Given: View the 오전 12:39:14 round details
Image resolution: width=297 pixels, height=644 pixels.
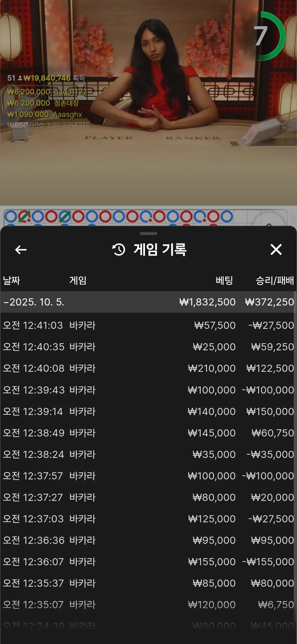Looking at the screenshot, I should [x=148, y=411].
